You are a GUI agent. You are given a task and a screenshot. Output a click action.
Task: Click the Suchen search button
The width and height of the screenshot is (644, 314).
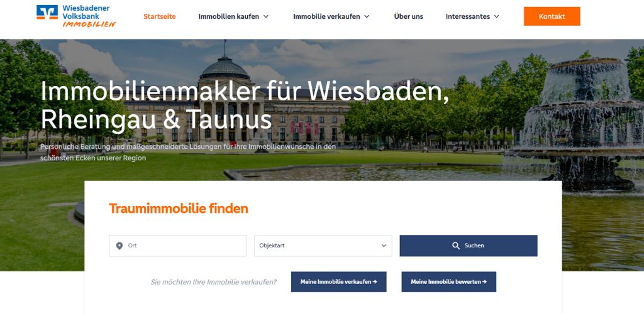469,246
